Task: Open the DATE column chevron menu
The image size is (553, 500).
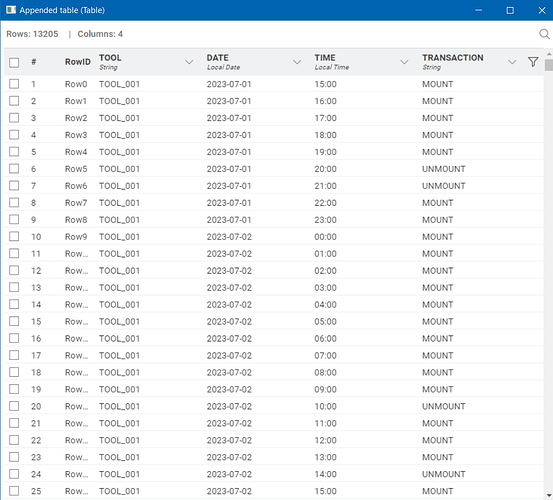Action: click(x=297, y=62)
